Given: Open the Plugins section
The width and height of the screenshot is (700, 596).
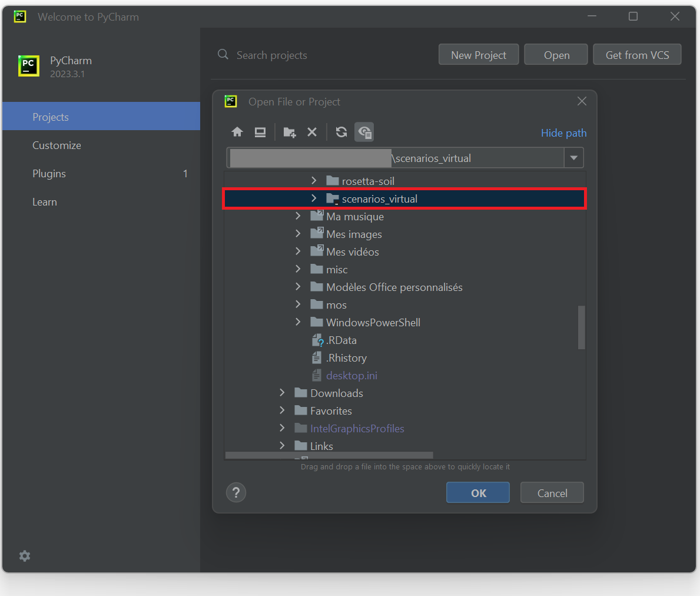Looking at the screenshot, I should coord(101,173).
